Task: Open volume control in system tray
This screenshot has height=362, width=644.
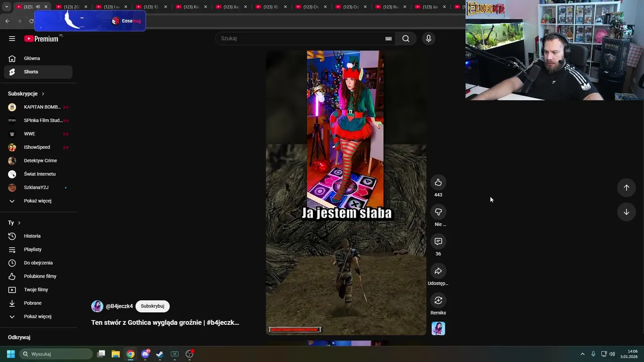Action: pyautogui.click(x=612, y=354)
